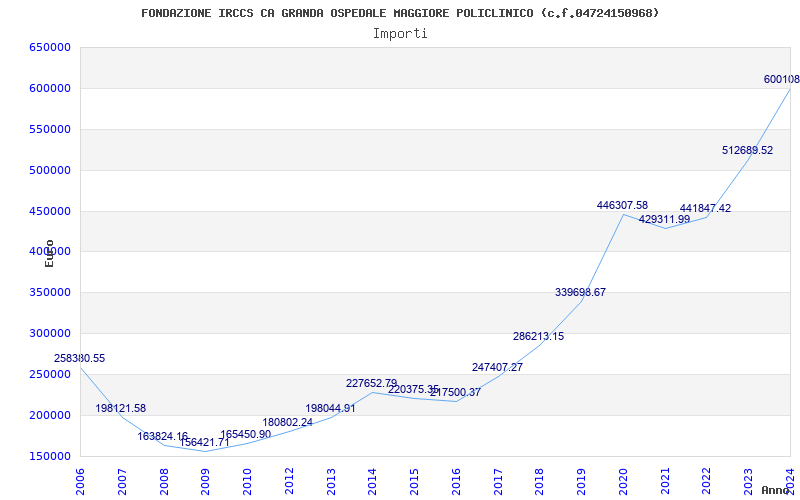Select the 217500.37 data label
This screenshot has width=800, height=500.
(x=456, y=392)
